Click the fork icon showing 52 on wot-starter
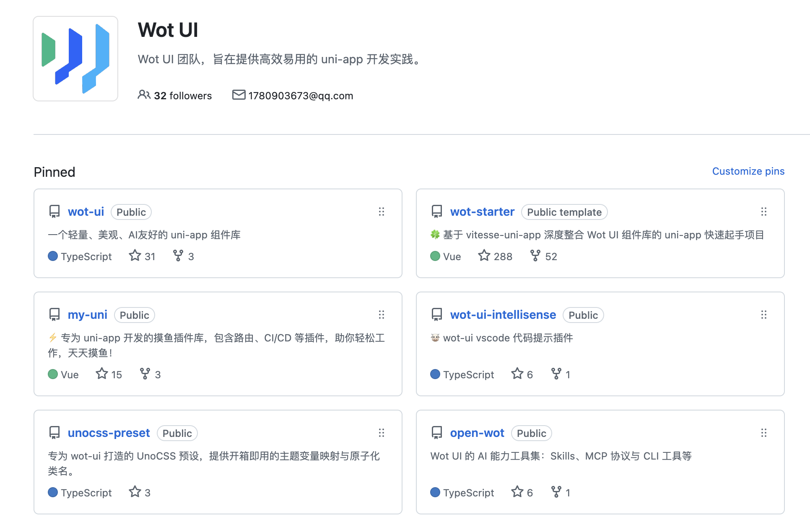 tap(535, 256)
